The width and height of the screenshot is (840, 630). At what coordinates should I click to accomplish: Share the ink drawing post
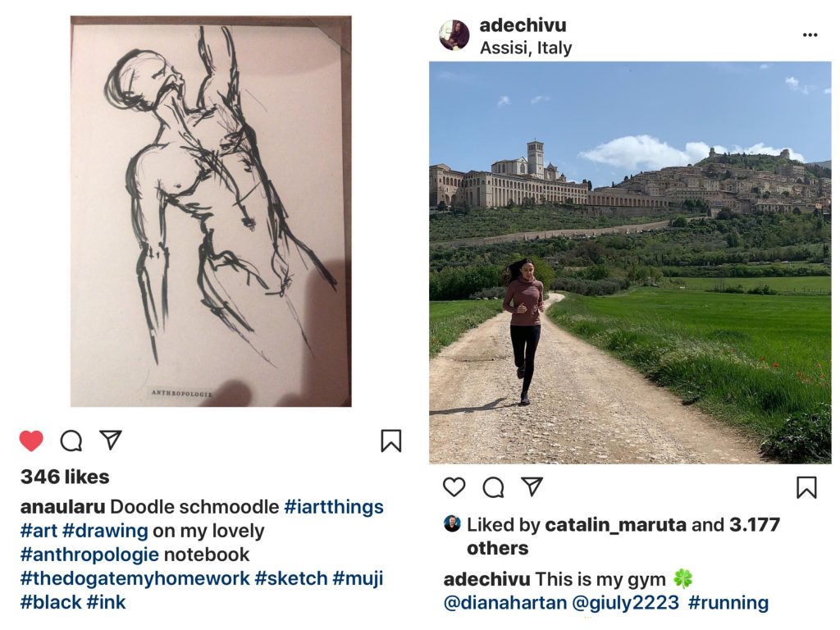[x=111, y=441]
